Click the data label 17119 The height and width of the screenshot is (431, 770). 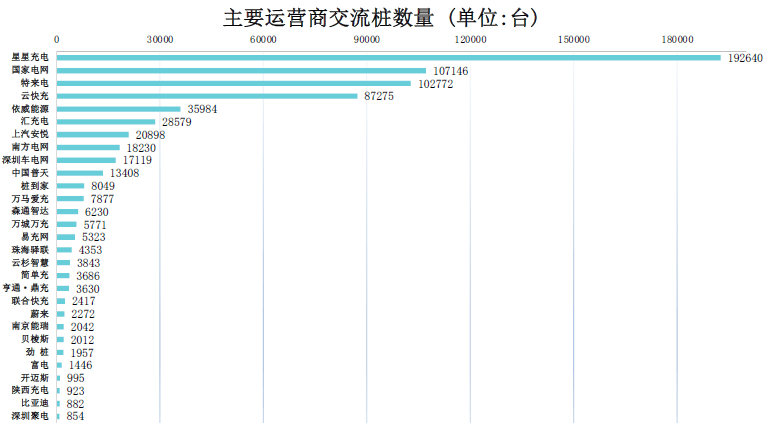click(137, 160)
